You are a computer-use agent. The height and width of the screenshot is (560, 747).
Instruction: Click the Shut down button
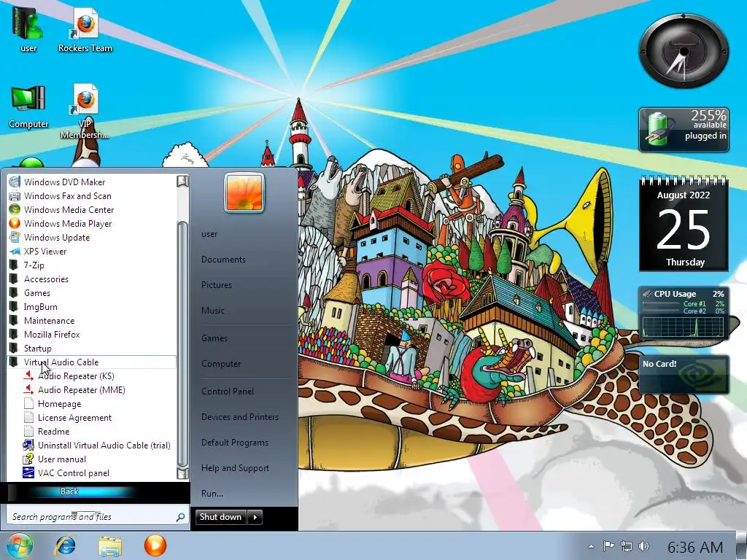pyautogui.click(x=222, y=517)
